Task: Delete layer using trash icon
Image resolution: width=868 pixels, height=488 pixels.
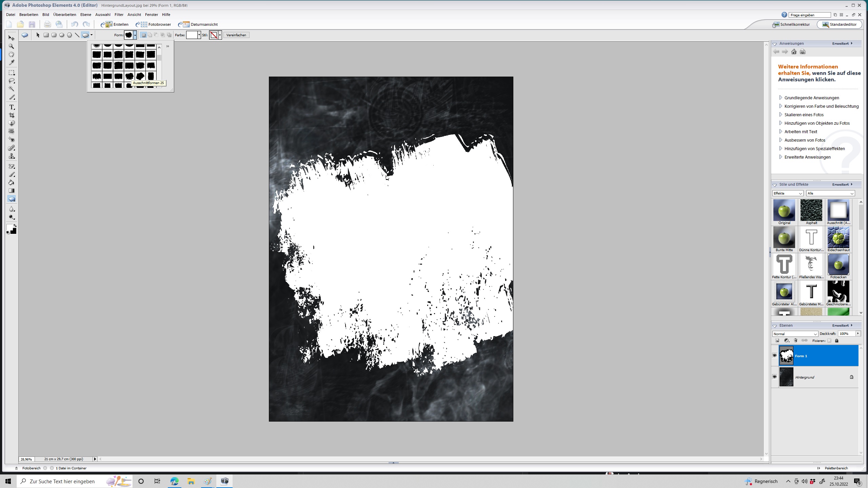Action: 795,341
